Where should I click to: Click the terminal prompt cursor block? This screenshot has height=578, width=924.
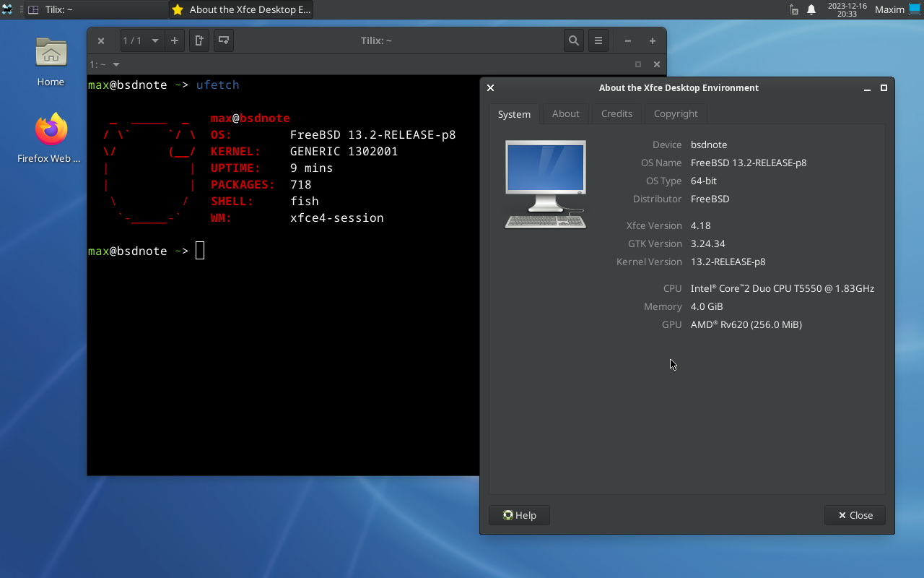pyautogui.click(x=200, y=251)
